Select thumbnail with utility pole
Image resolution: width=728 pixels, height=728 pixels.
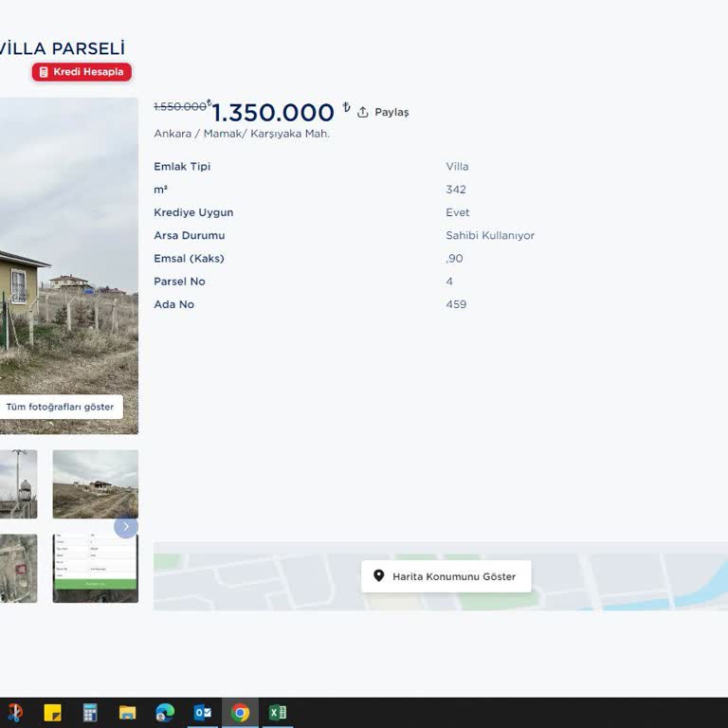19,483
